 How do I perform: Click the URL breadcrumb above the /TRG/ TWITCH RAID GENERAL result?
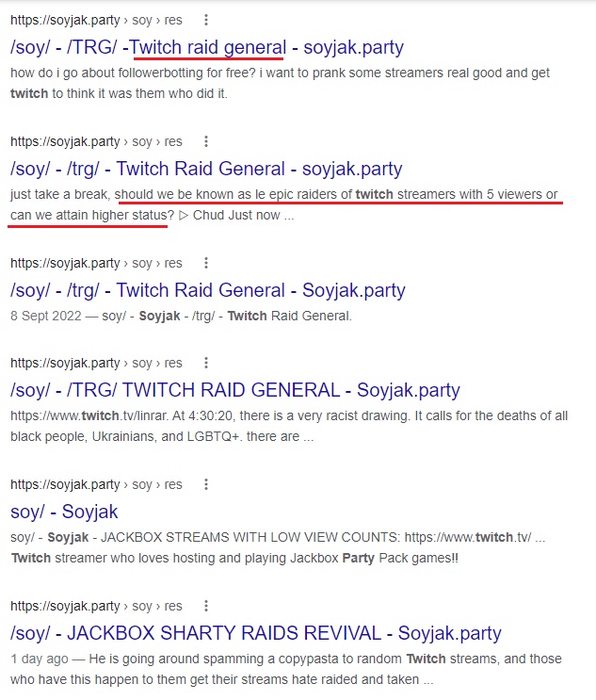point(96,363)
